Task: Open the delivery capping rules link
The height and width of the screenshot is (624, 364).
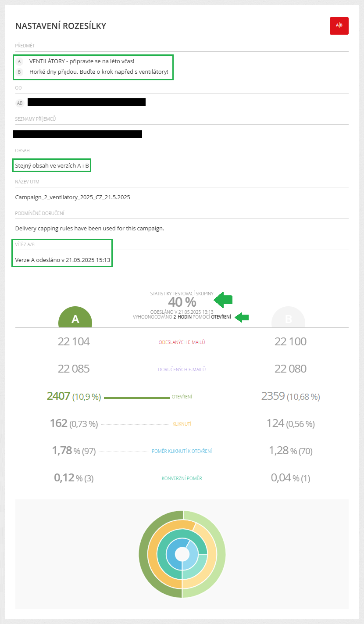Action: [x=89, y=229]
